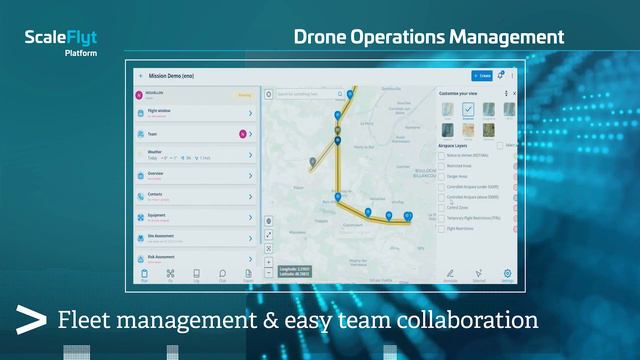This screenshot has width=640, height=360.
Task: Open options dots in Customise your view header
Action: coord(506,93)
